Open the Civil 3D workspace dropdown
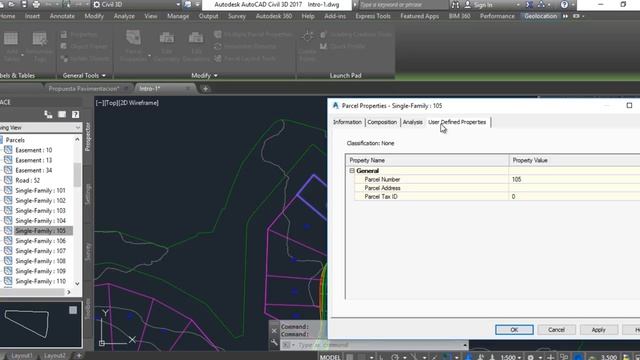The width and height of the screenshot is (640, 360). [x=178, y=4]
